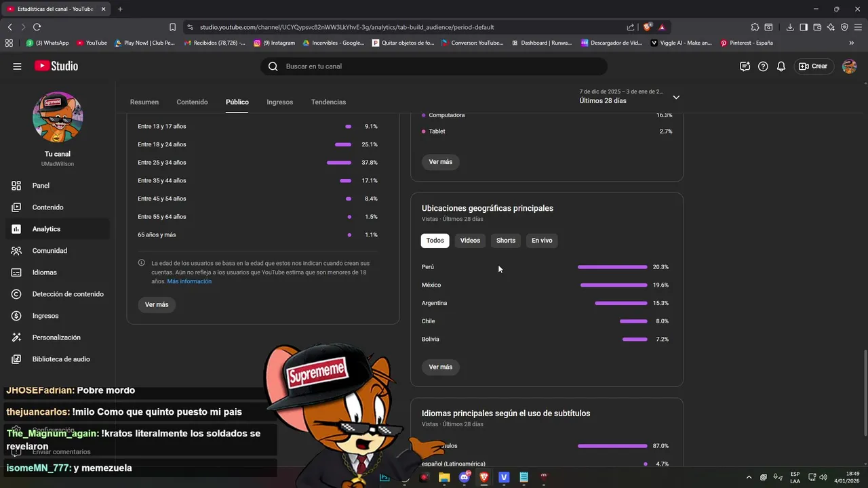Click the Entre 25 y 34 años row
Image resolution: width=868 pixels, height=488 pixels.
[258, 163]
